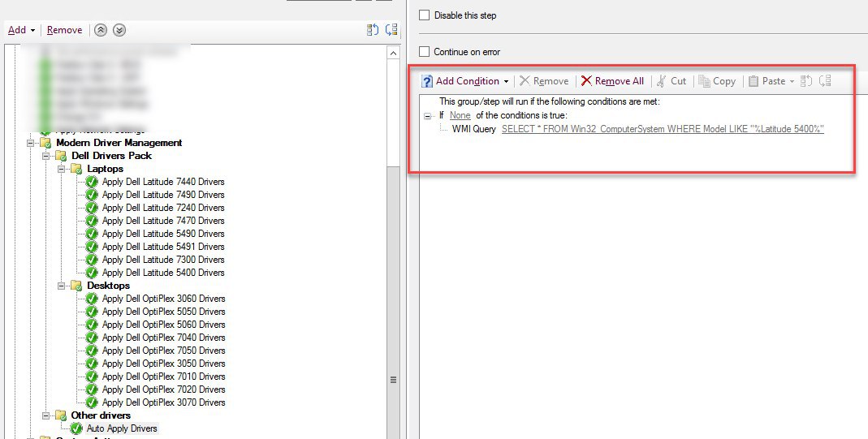Click expand icon in conditions toolbar

click(806, 81)
